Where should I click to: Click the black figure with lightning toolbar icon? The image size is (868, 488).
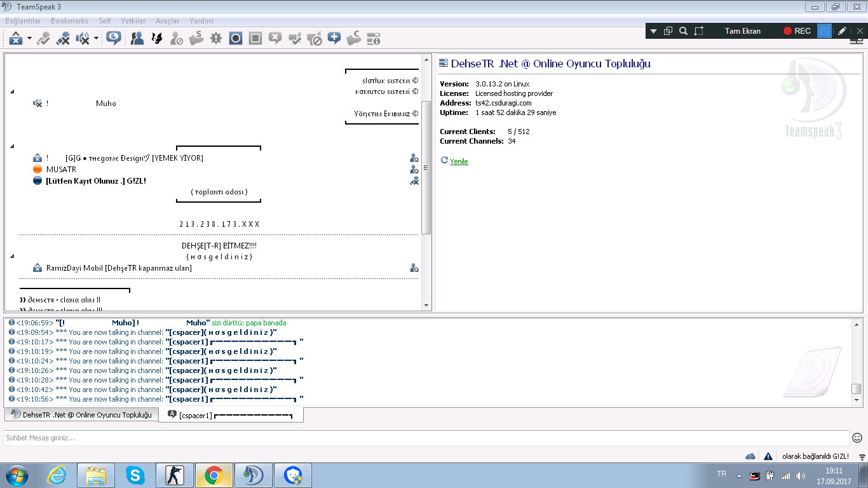point(156,39)
